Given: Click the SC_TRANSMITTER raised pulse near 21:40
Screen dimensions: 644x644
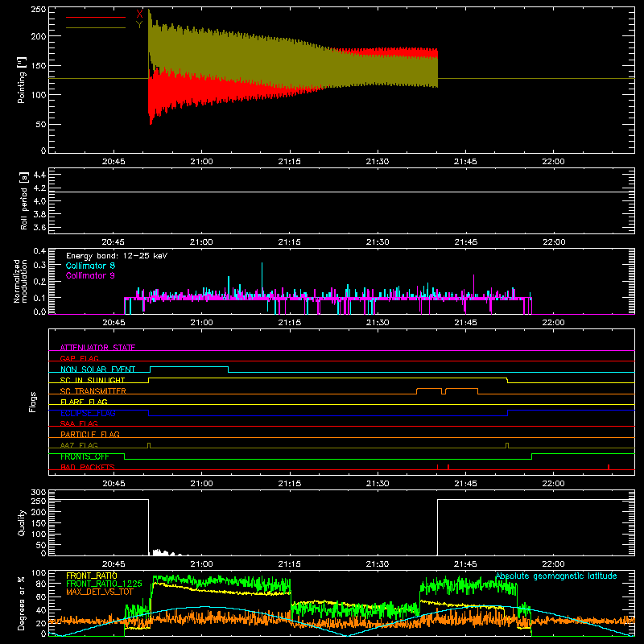Looking at the screenshot, I should point(429,389).
